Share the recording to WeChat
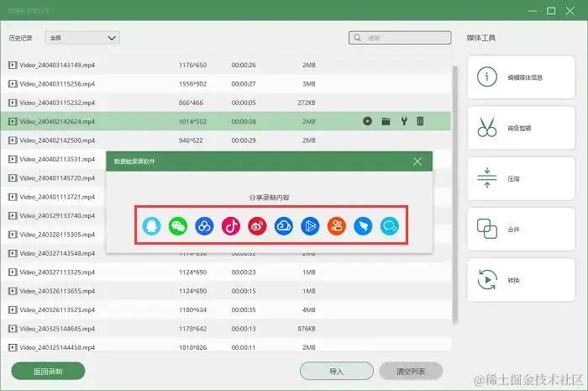The width and height of the screenshot is (588, 391). click(x=178, y=226)
